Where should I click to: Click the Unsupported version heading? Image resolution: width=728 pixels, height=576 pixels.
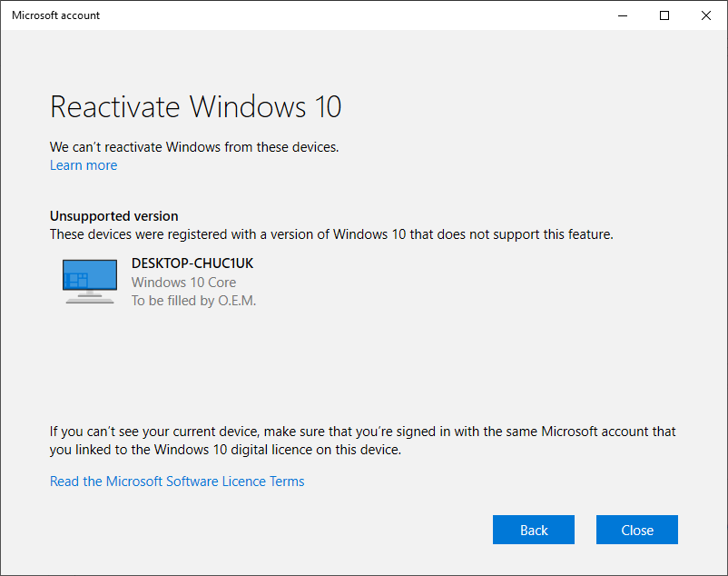(113, 216)
